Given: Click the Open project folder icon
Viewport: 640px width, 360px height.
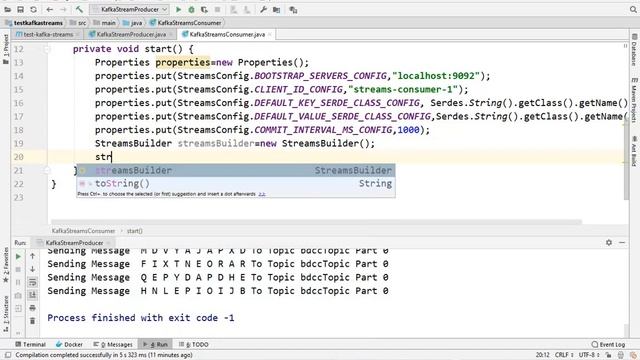Looking at the screenshot, I should [8, 9].
